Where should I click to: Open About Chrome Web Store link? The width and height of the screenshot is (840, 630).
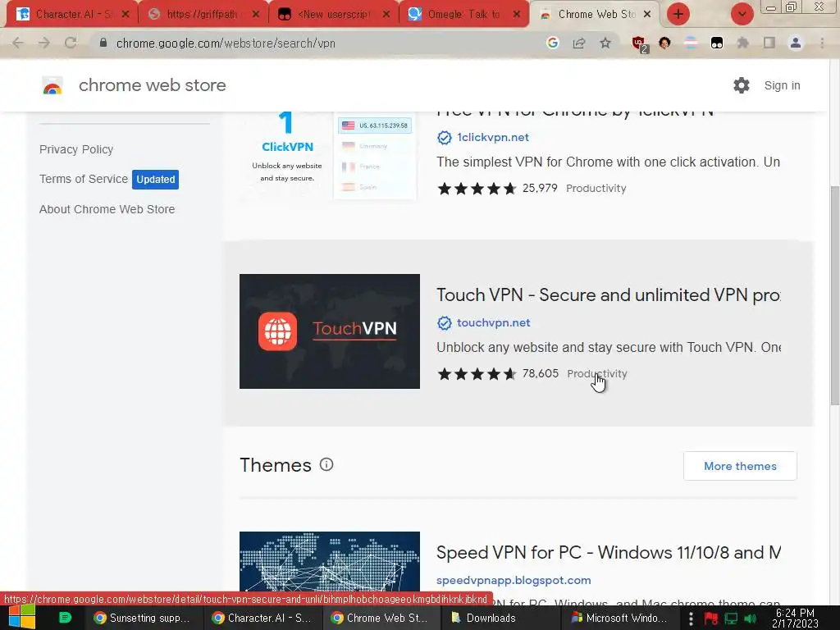pos(107,209)
